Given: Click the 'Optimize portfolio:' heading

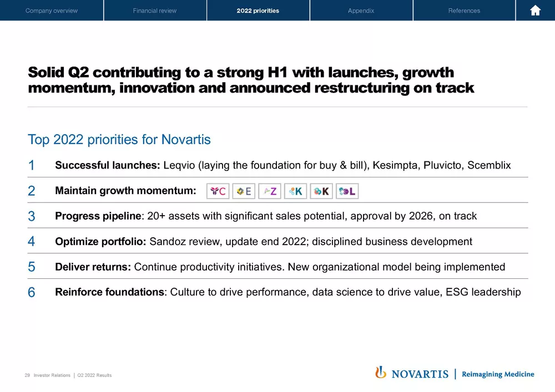Looking at the screenshot, I should (x=100, y=241).
